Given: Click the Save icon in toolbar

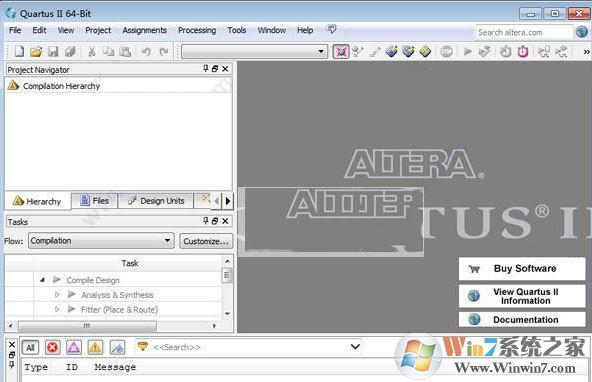Looking at the screenshot, I should pyautogui.click(x=53, y=51).
